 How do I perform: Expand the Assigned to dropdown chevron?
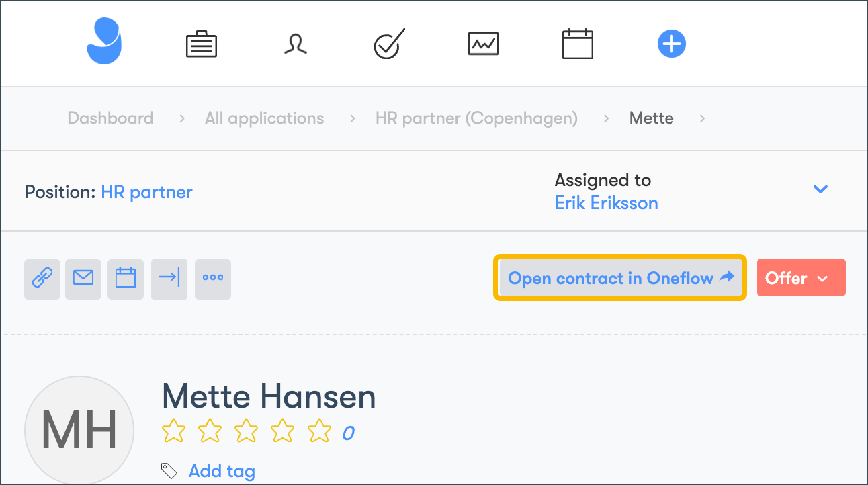[x=820, y=189]
